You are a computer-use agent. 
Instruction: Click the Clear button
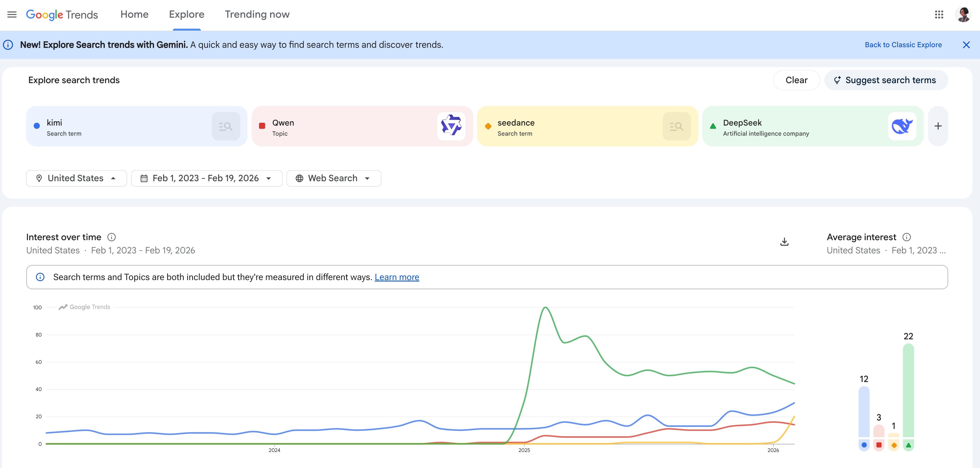pos(796,80)
